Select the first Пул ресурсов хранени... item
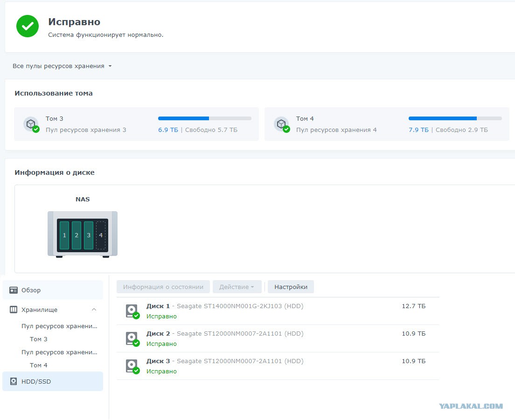The height and width of the screenshot is (420, 515). click(x=59, y=326)
